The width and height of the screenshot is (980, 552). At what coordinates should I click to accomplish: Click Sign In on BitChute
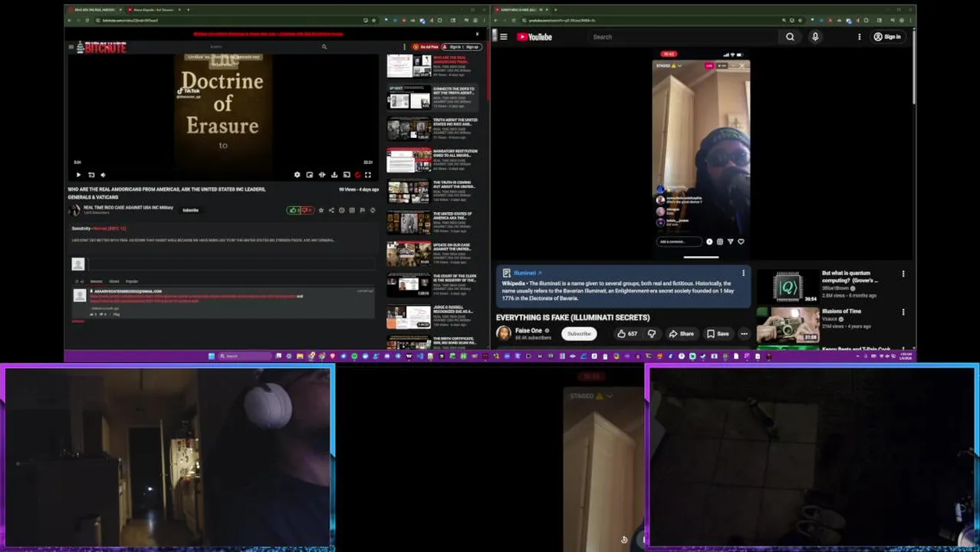coord(454,47)
